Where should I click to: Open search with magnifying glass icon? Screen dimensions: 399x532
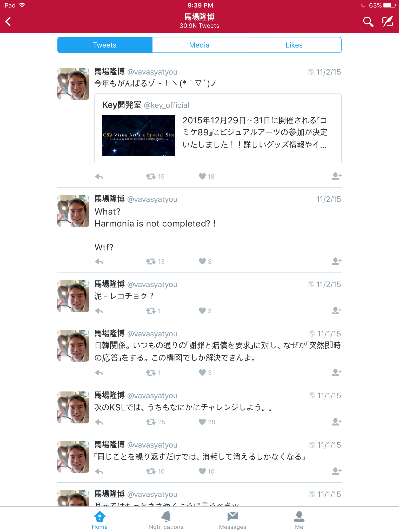(368, 22)
